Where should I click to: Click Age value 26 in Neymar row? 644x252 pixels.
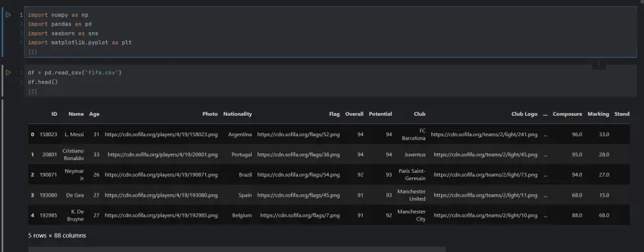tap(96, 175)
